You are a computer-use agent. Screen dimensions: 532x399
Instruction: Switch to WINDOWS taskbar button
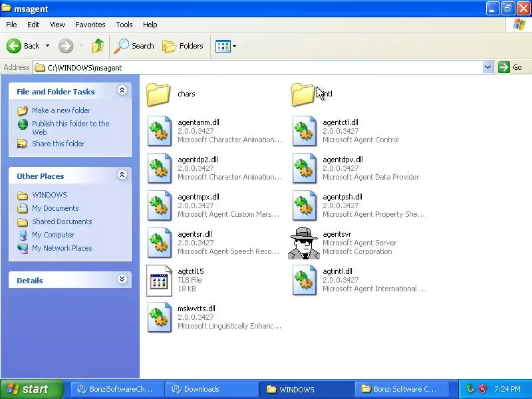305,389
